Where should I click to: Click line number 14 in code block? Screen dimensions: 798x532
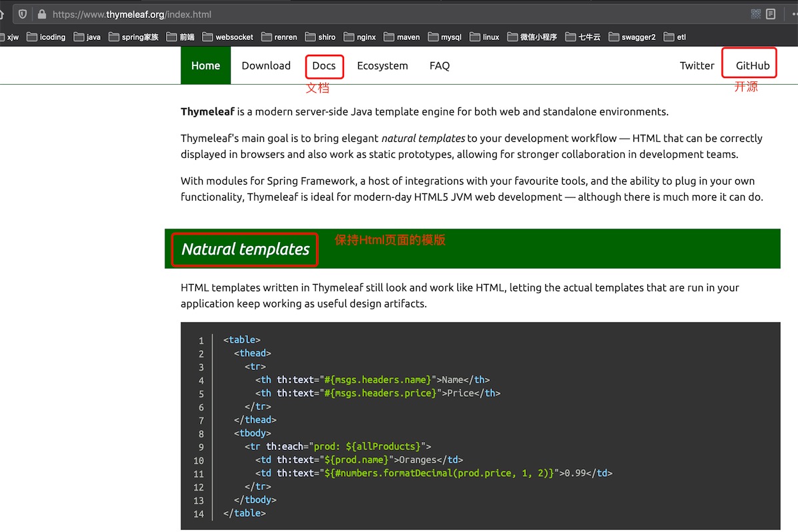(199, 514)
